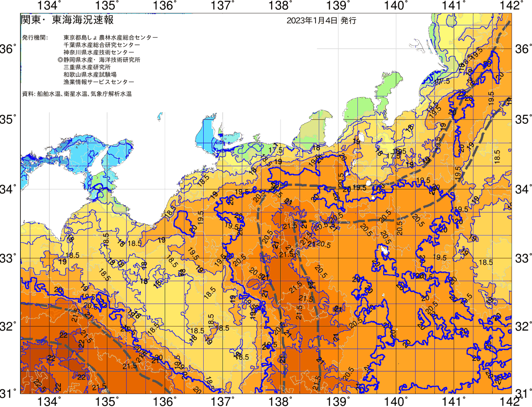Viewport: 532px width, 407px height.
Task: Click the map title 関東・東海海況速報
Action: (67, 20)
